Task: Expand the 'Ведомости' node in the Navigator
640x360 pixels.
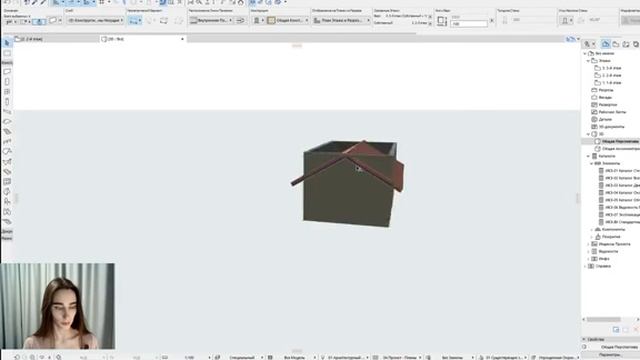Action: [x=588, y=251]
